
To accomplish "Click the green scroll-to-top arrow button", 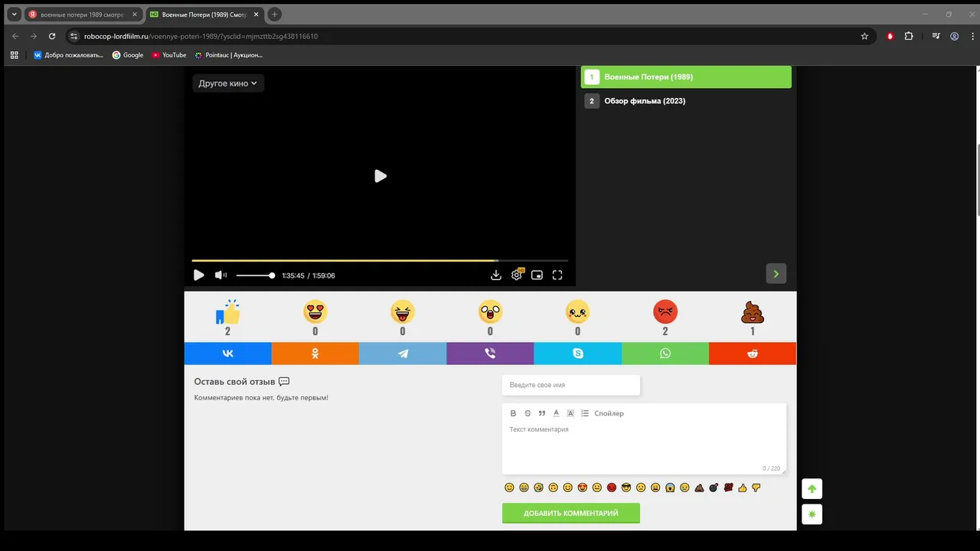I will tap(812, 489).
